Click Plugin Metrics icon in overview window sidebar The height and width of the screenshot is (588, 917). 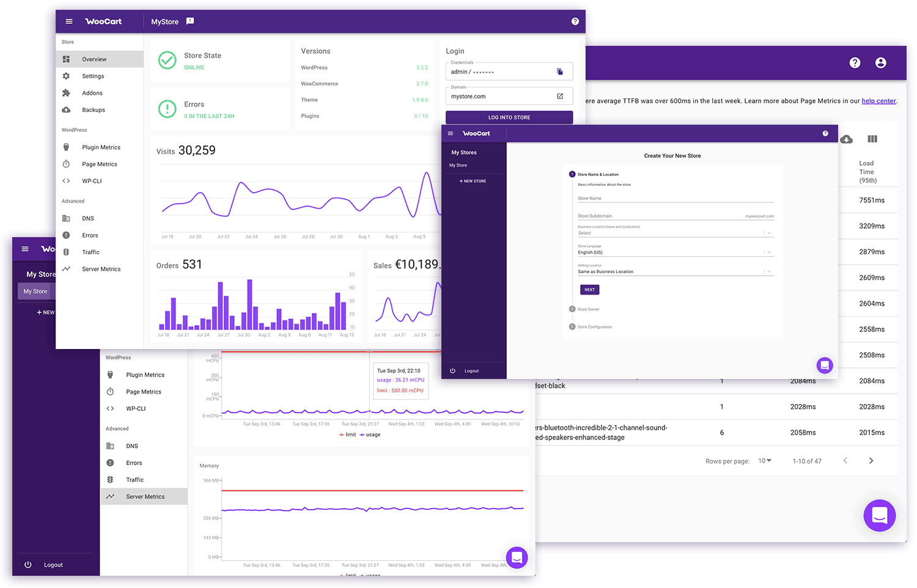66,147
